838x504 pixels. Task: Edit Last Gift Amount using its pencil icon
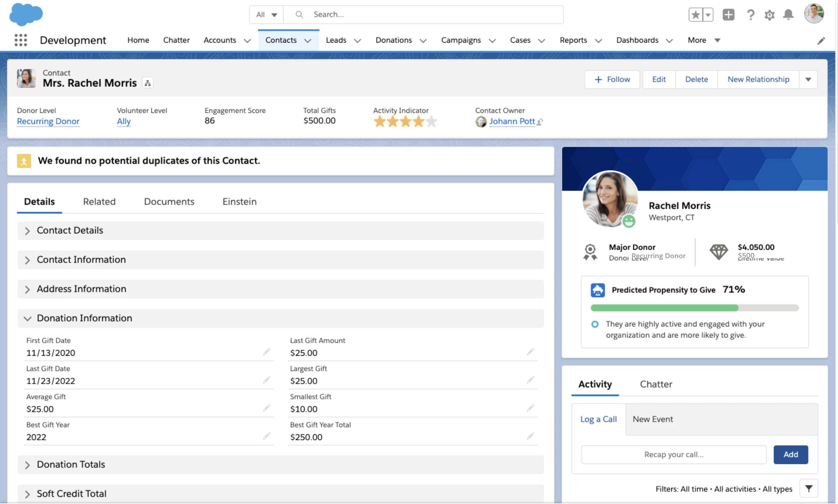coord(530,352)
